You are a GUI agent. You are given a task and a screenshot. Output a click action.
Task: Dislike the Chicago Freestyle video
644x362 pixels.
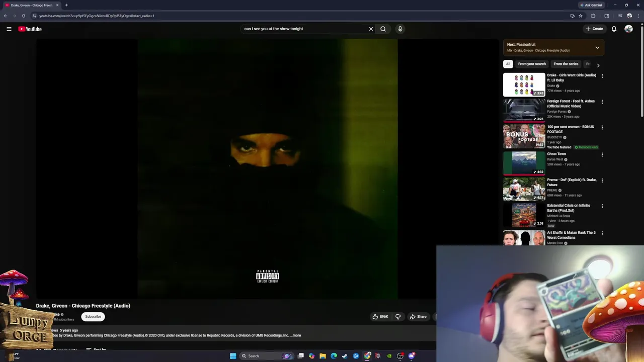tap(398, 316)
